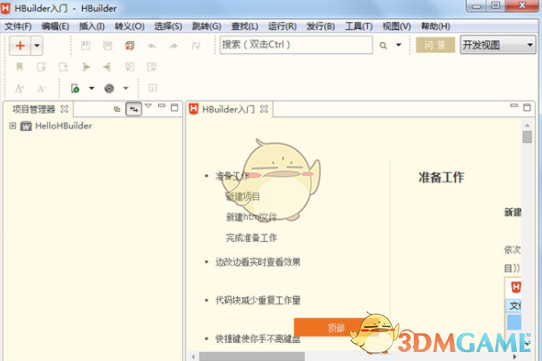Click the magnifier search icon

click(x=383, y=45)
